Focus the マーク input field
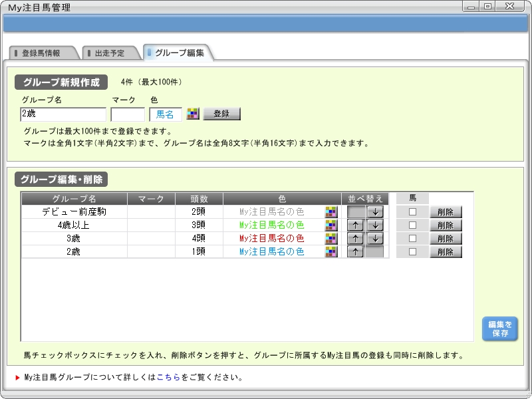532x399 pixels. coord(128,114)
